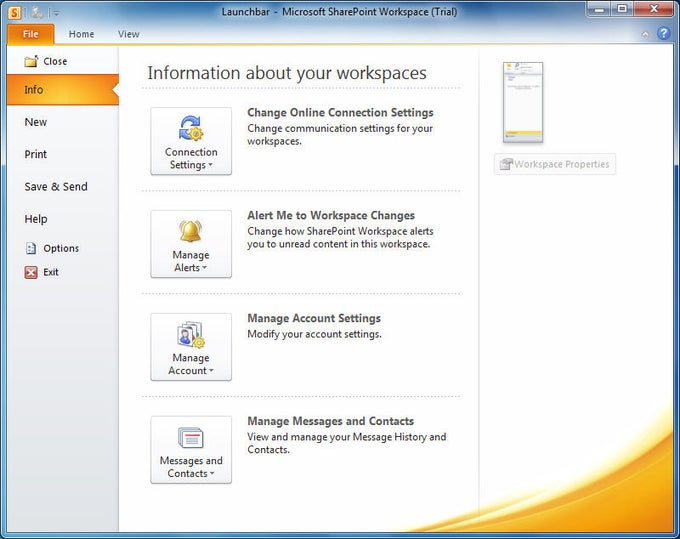Switch to the Home ribbon tab
Image resolution: width=680 pixels, height=539 pixels.
tap(81, 34)
